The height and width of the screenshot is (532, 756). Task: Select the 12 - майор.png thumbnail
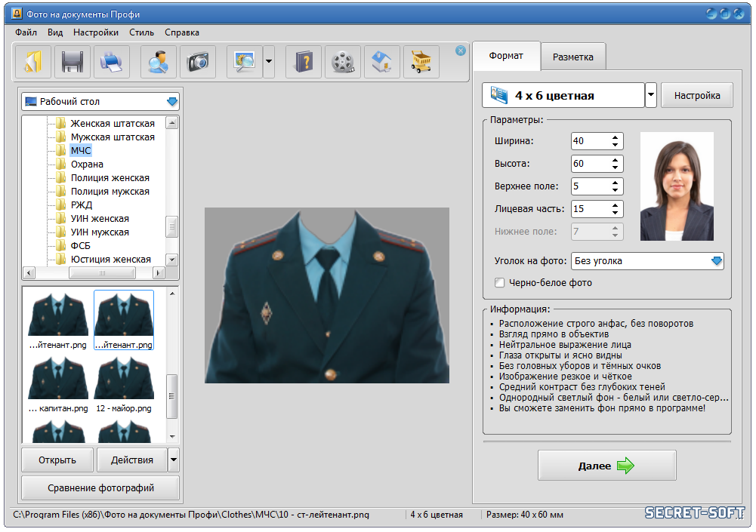coord(124,385)
